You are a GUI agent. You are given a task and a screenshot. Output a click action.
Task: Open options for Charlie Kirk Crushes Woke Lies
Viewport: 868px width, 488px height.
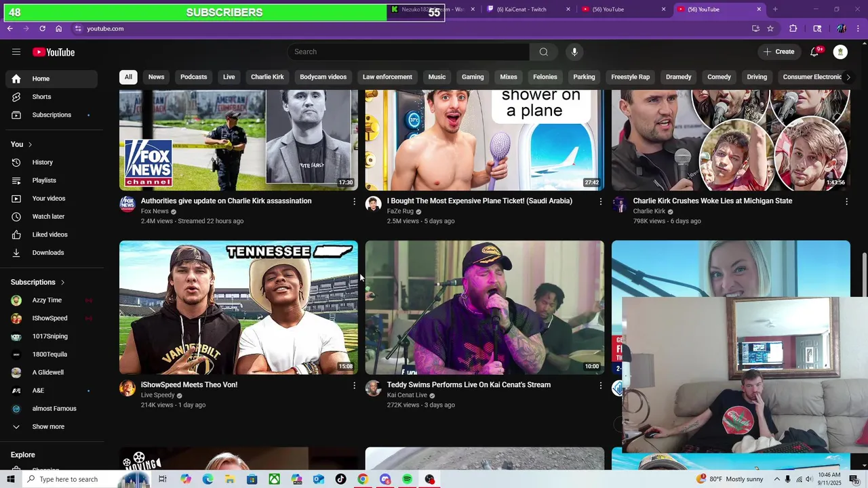point(846,201)
